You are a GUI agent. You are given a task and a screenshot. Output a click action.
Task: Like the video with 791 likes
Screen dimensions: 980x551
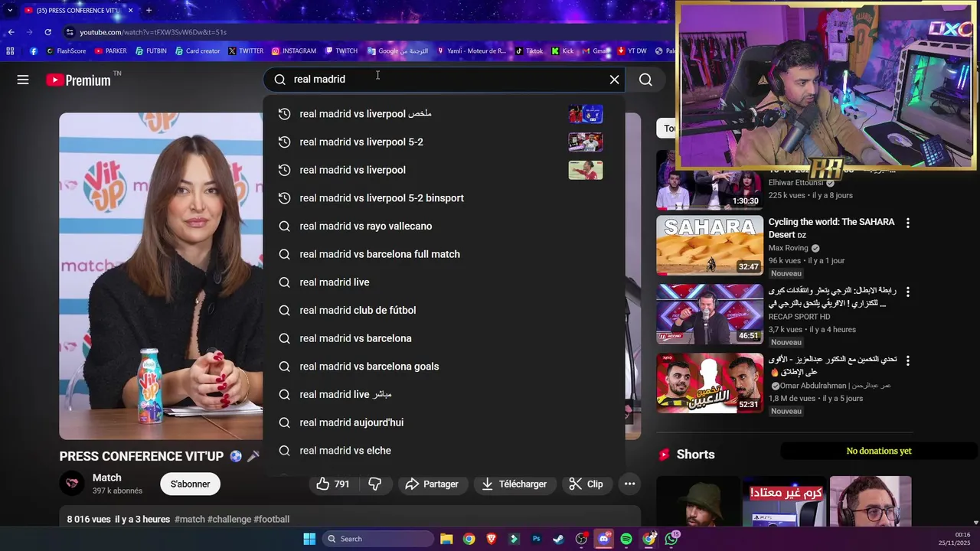point(333,484)
